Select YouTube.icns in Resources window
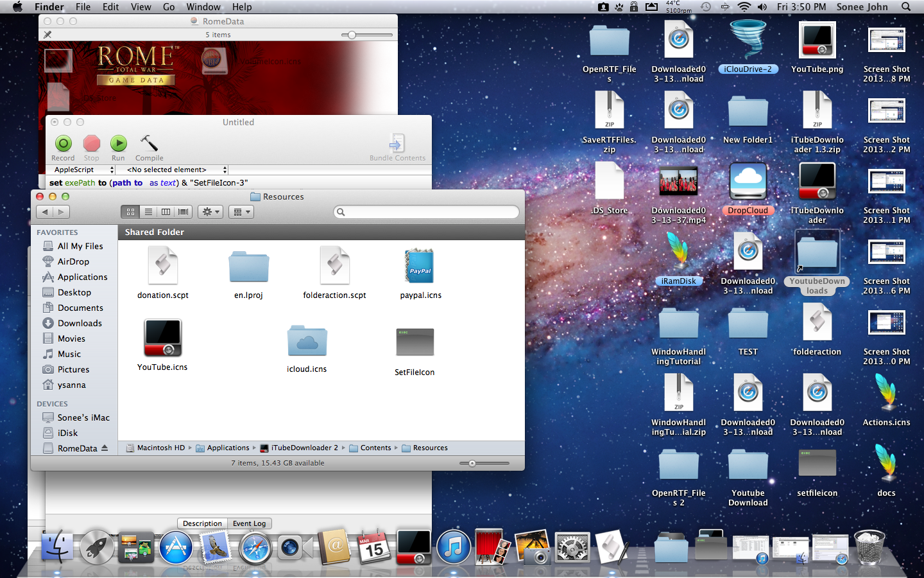The height and width of the screenshot is (578, 924). (162, 345)
